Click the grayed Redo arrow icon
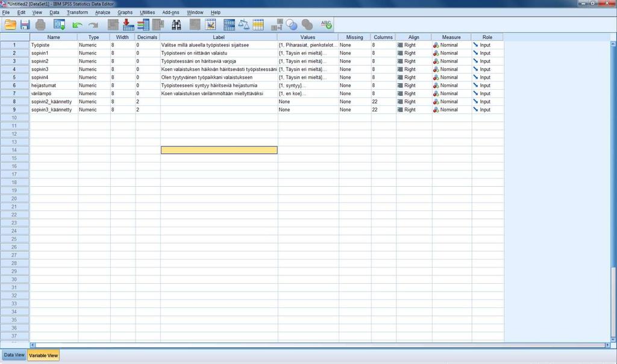This screenshot has width=617, height=364. 93,25
